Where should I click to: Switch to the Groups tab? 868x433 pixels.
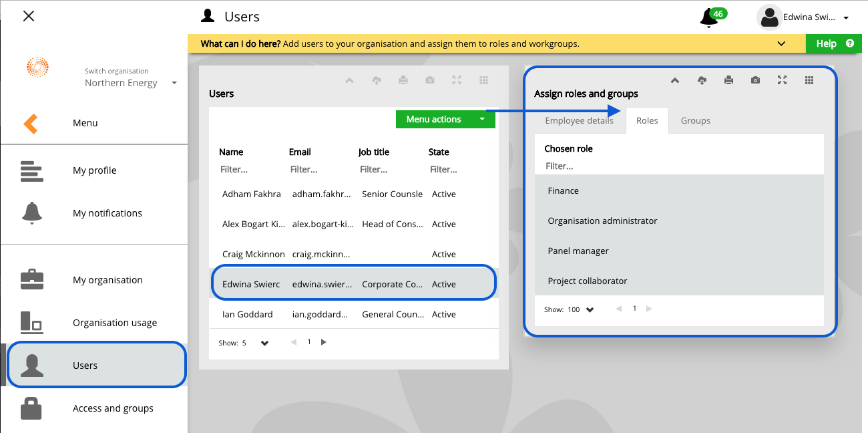pyautogui.click(x=695, y=120)
